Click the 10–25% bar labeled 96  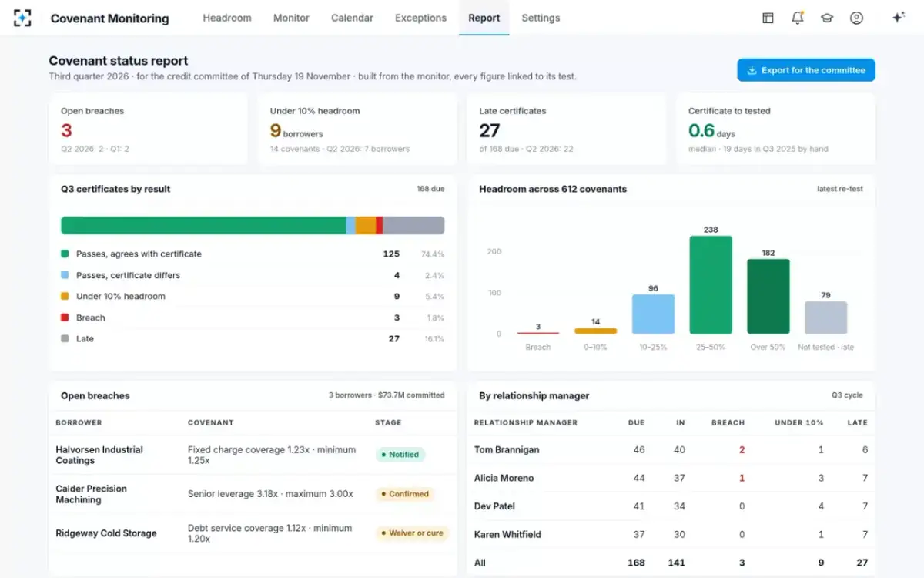[653, 314]
